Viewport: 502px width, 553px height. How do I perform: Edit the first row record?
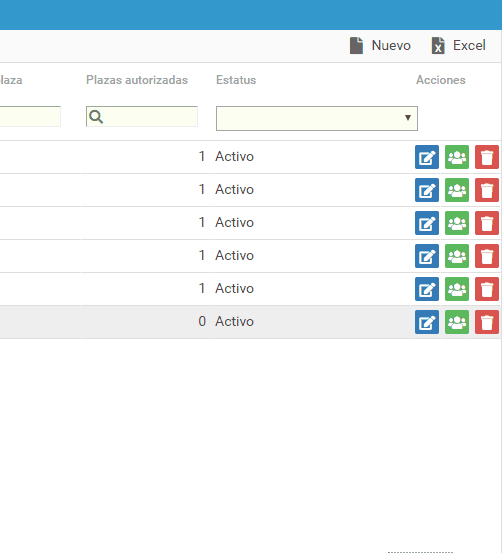(427, 157)
